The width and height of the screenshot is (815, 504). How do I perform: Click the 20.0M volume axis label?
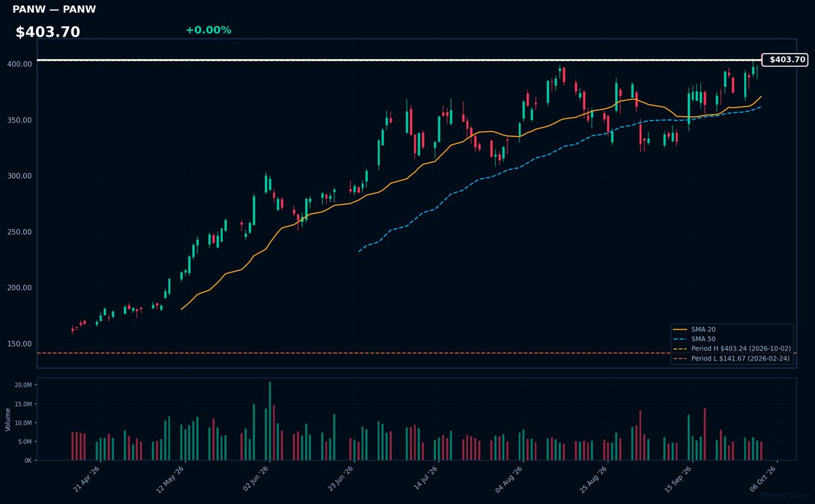click(23, 385)
